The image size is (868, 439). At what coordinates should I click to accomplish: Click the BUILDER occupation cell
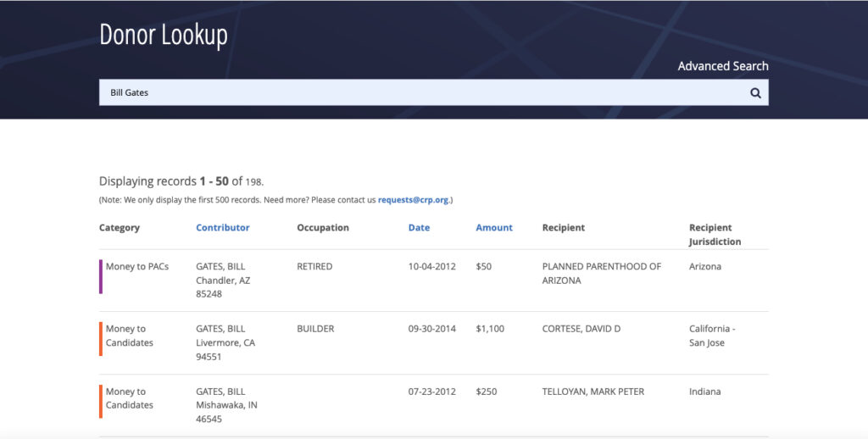(x=315, y=329)
